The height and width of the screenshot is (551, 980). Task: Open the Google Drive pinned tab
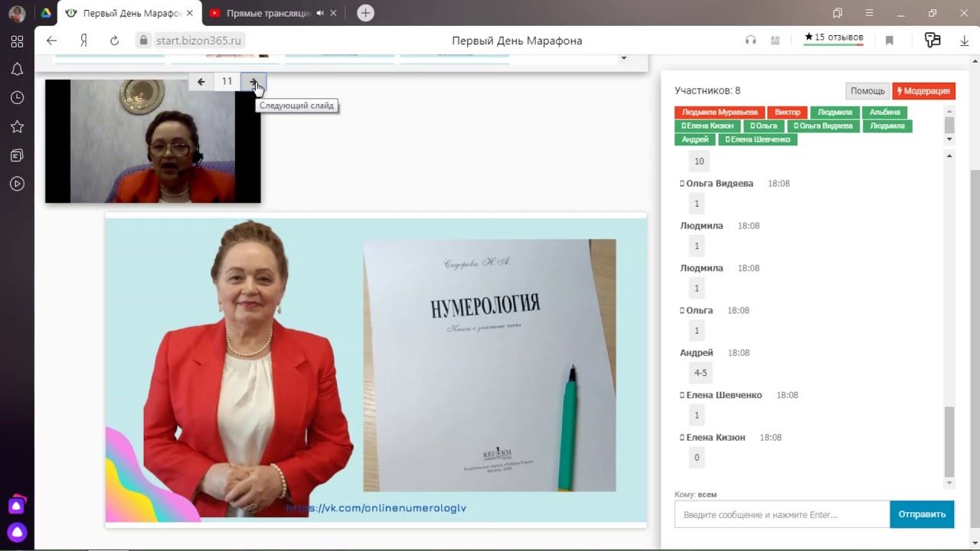[x=45, y=13]
